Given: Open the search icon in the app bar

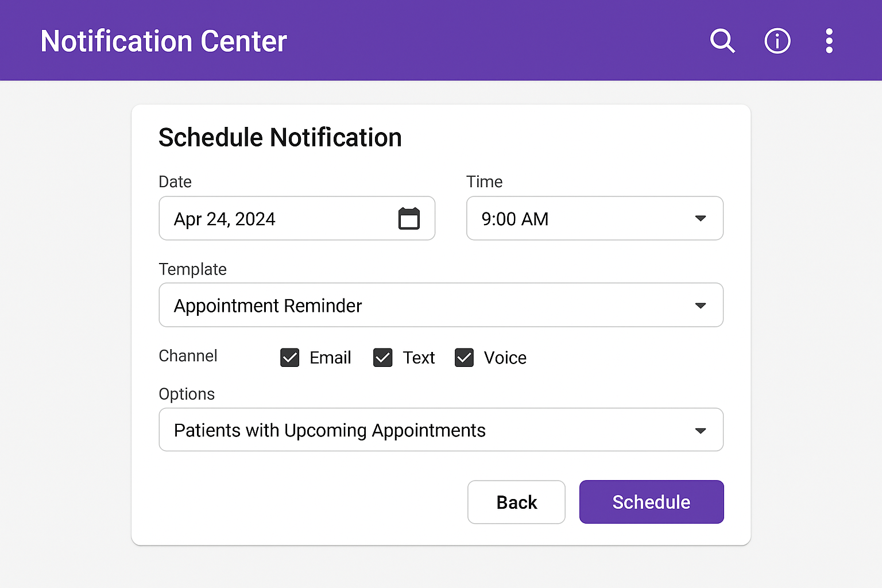Looking at the screenshot, I should coord(722,41).
